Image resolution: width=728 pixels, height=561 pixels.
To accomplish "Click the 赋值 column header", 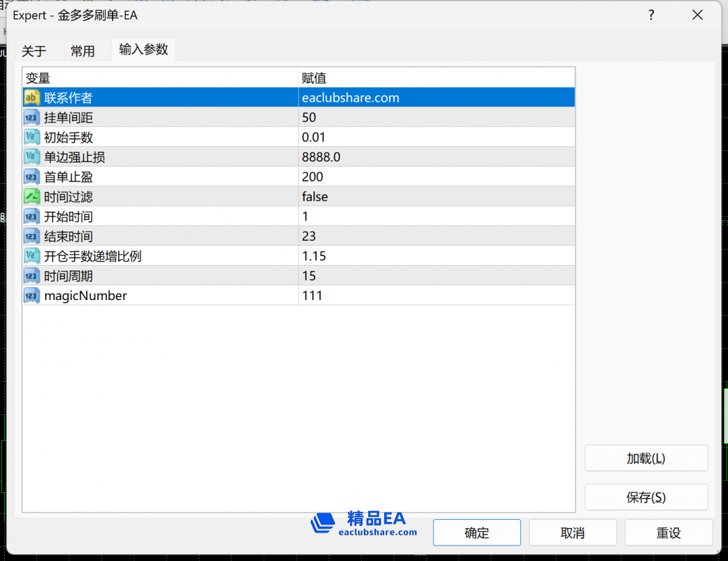I will click(x=314, y=78).
